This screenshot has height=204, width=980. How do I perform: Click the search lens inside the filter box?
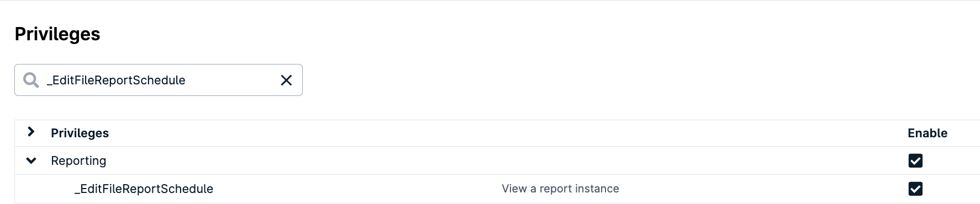coord(31,80)
